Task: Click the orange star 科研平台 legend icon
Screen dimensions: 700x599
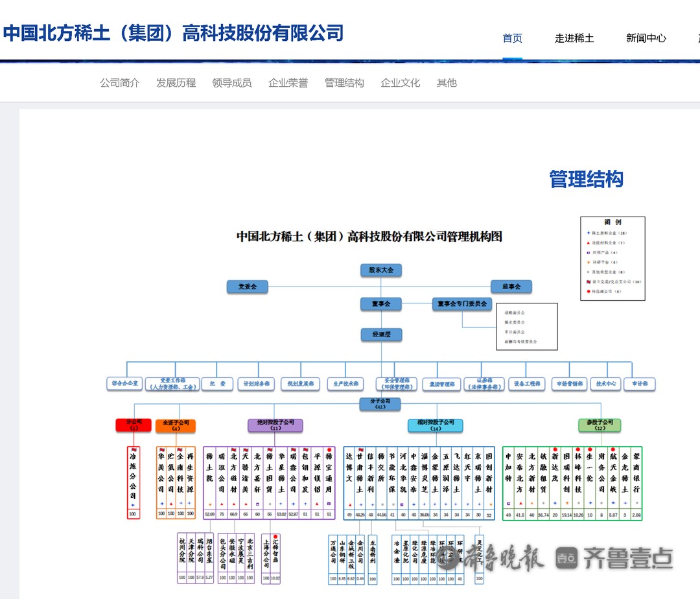Action: coord(588,263)
